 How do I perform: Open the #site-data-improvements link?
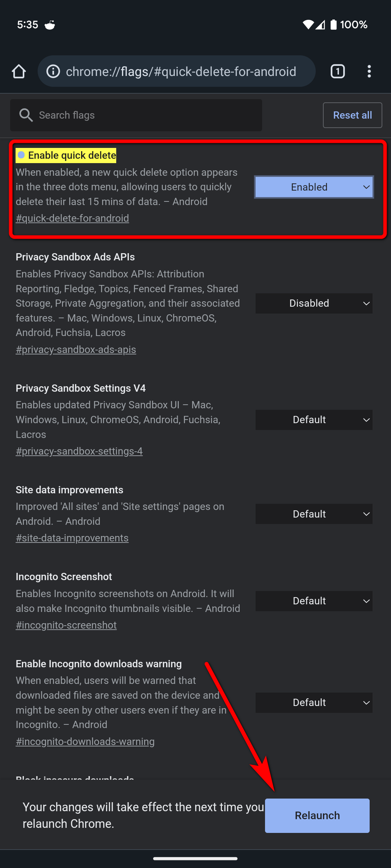72,538
